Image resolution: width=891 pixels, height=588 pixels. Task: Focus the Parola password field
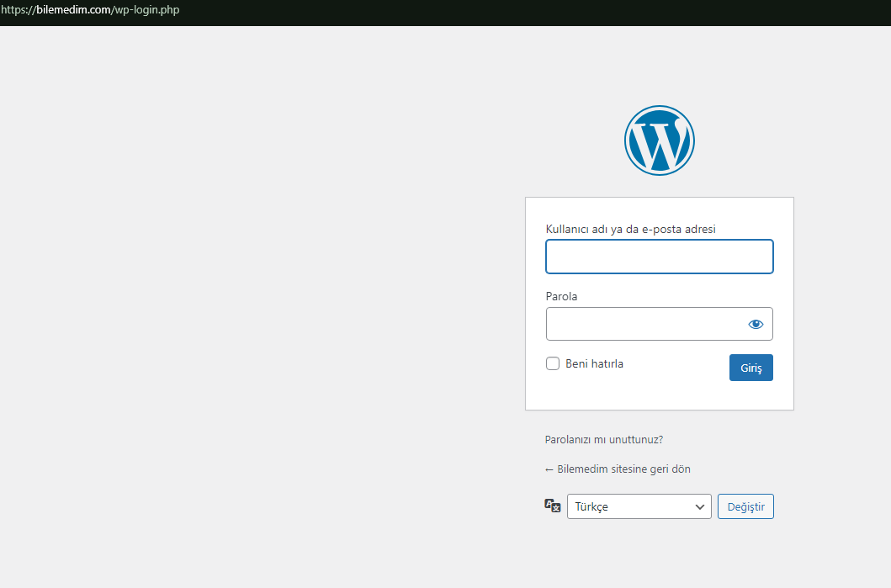coord(659,324)
